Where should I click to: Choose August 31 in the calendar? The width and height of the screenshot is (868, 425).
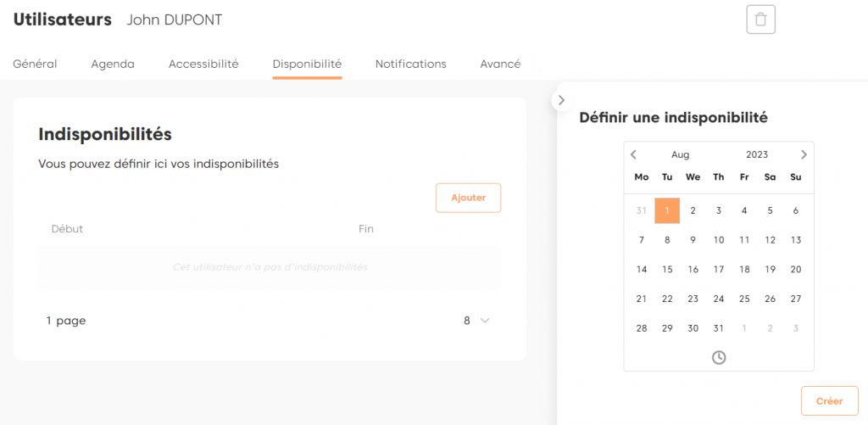click(x=719, y=328)
